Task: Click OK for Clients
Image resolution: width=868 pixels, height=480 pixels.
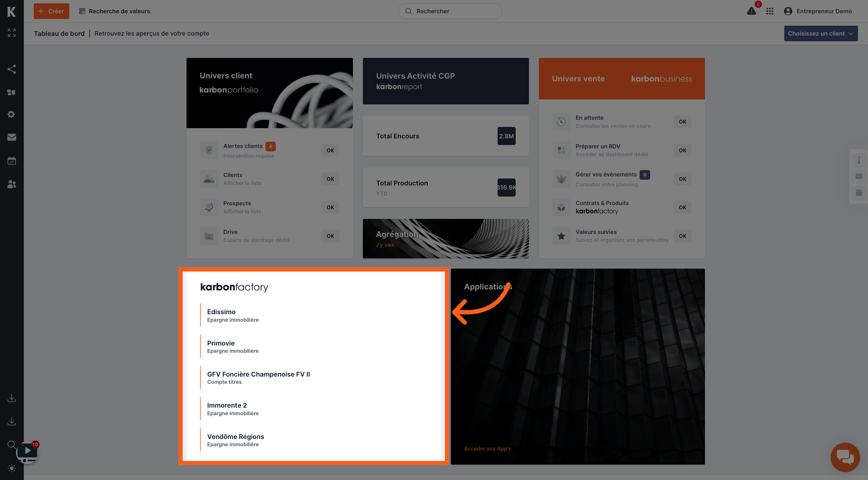Action: coord(330,179)
